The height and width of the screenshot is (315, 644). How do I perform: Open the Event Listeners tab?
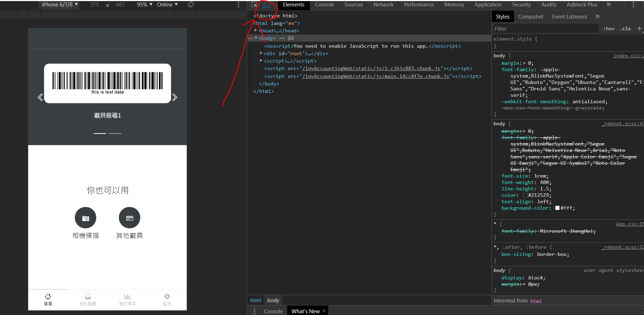569,16
